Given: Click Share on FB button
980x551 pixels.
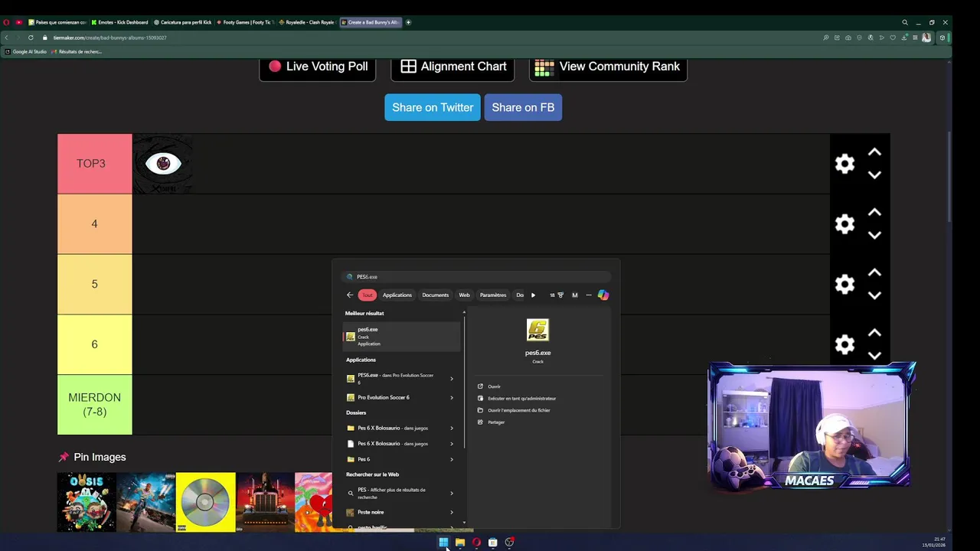Looking at the screenshot, I should click(523, 107).
